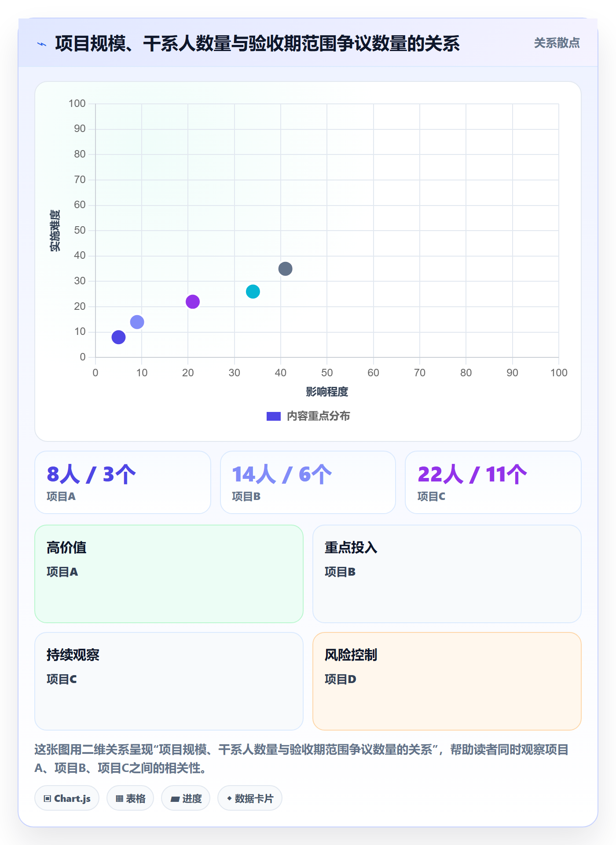This screenshot has height=845, width=616.
Task: Click the description paragraph starting with 这张图用二维关系
Action: click(x=302, y=759)
